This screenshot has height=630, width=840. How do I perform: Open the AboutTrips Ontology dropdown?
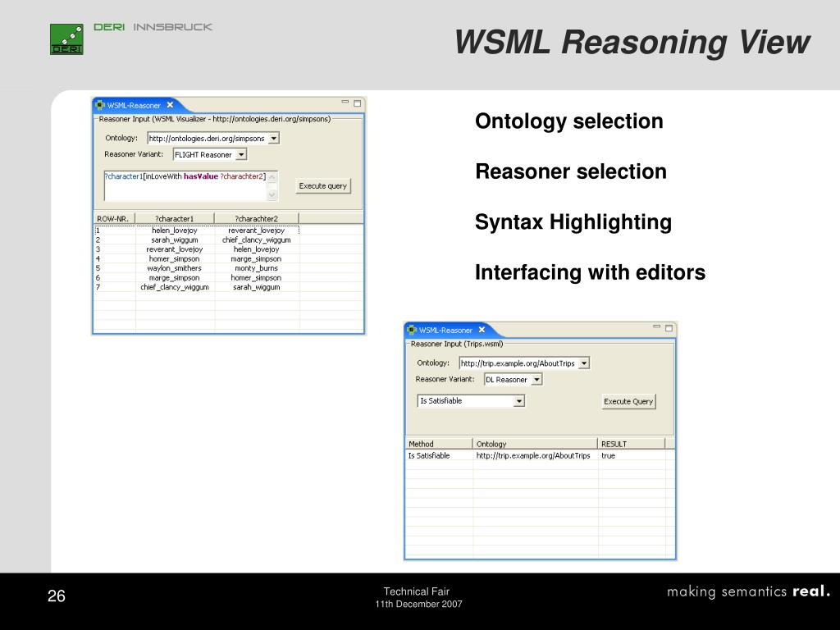584,363
